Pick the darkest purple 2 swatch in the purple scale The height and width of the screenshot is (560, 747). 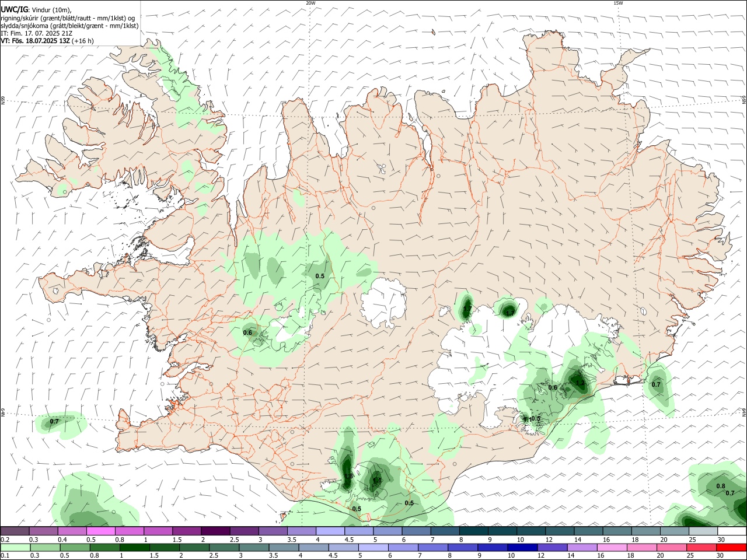(215, 531)
